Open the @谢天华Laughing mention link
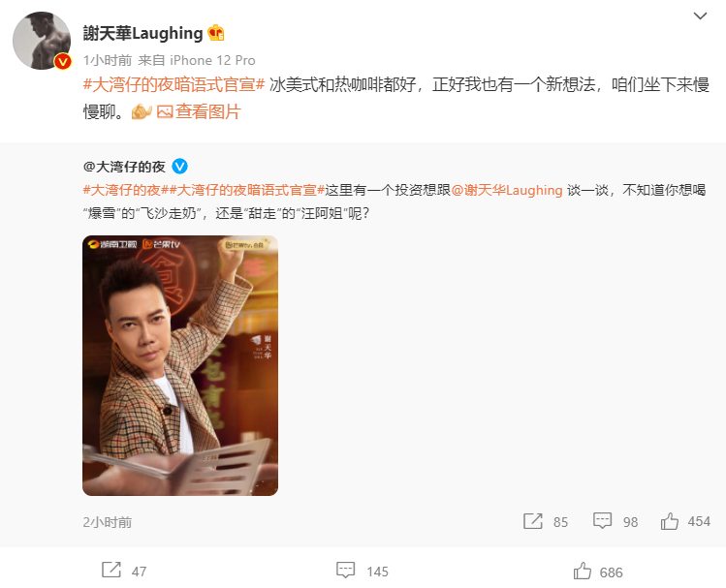This screenshot has width=726, height=588. [x=507, y=190]
